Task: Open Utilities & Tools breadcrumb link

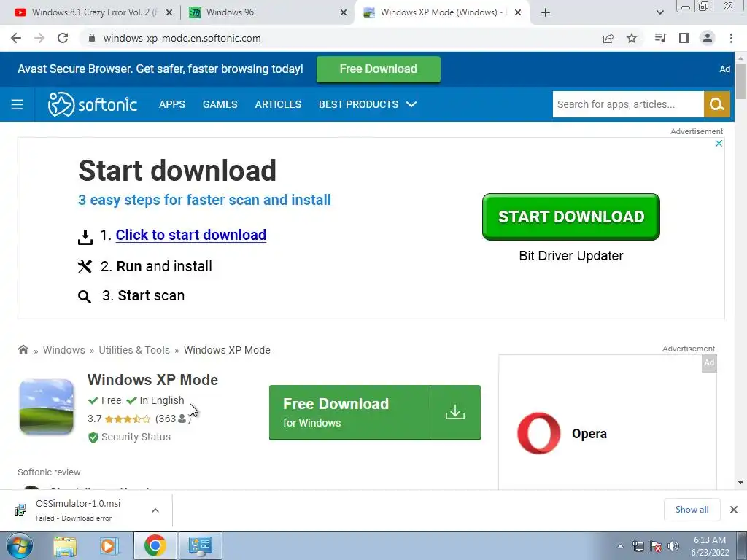Action: click(134, 350)
